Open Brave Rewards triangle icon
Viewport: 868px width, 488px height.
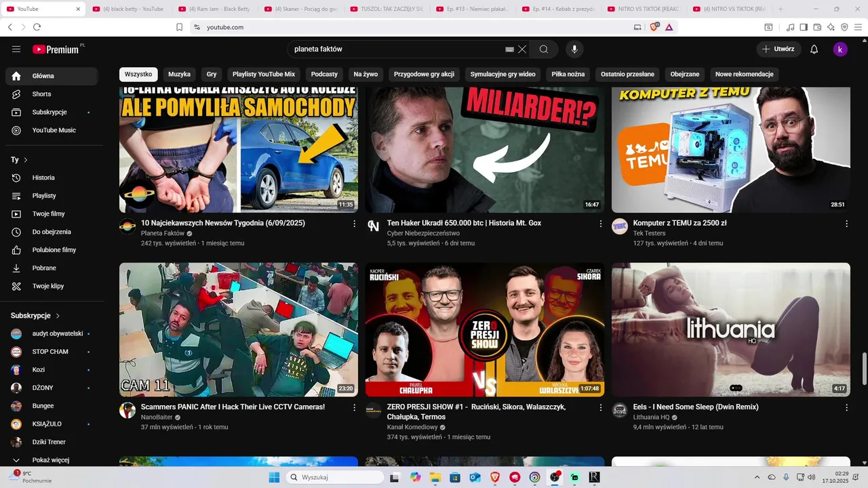(x=669, y=27)
